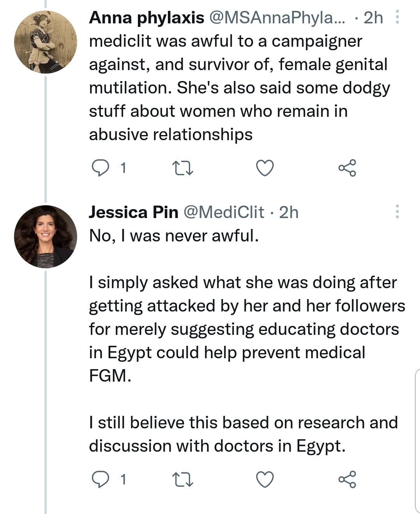Open Jessica Pin's profile picture
420x514 pixels.
(x=46, y=236)
